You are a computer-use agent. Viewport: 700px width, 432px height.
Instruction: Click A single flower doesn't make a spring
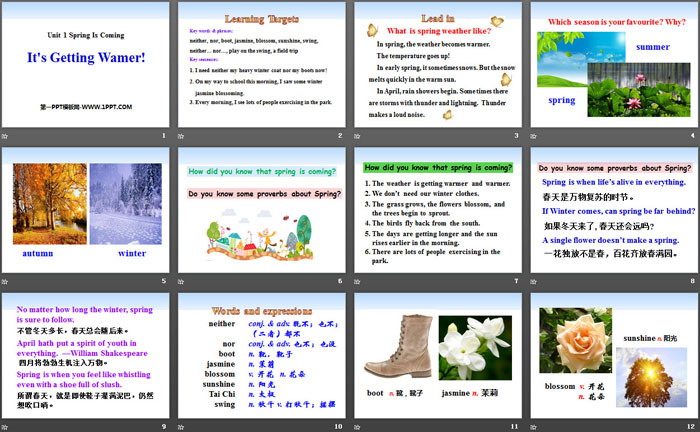point(611,240)
